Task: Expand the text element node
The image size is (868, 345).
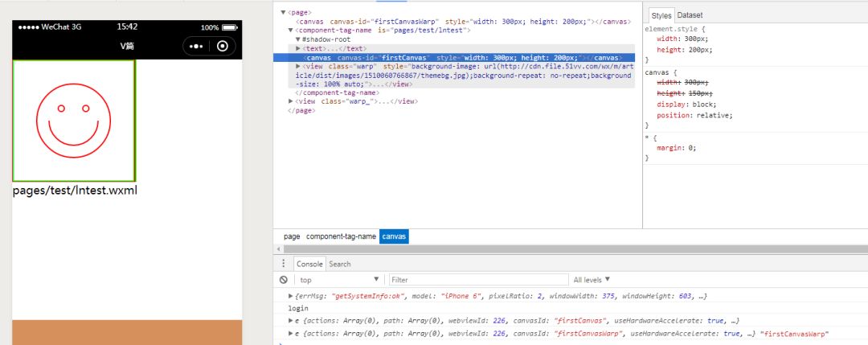Action: (x=298, y=49)
